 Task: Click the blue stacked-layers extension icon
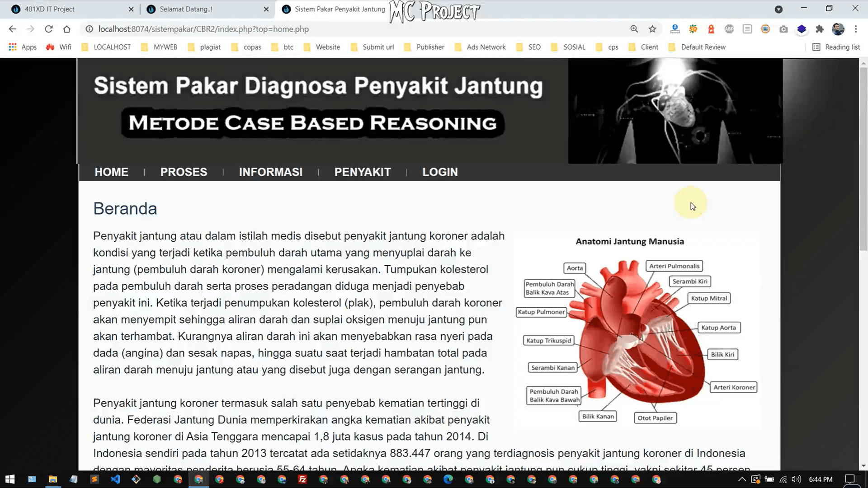802,29
